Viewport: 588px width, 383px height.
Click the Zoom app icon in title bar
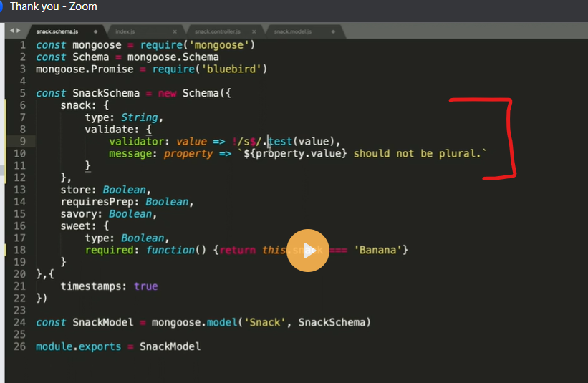pyautogui.click(x=2, y=6)
